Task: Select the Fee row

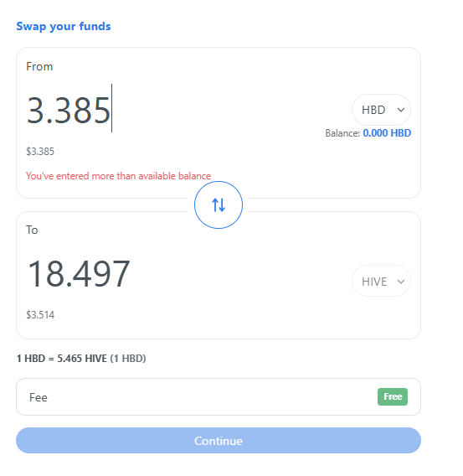Action: (219, 396)
